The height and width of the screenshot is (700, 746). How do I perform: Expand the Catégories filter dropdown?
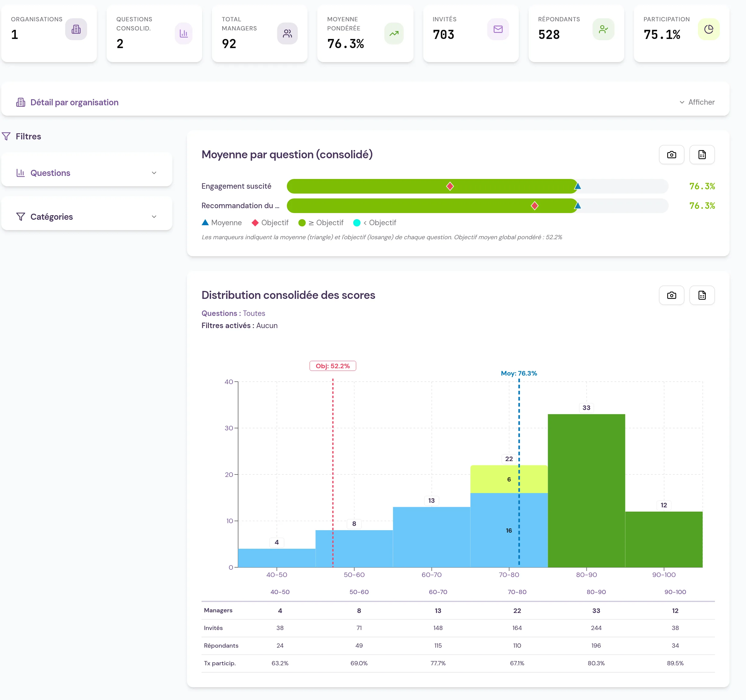(154, 217)
